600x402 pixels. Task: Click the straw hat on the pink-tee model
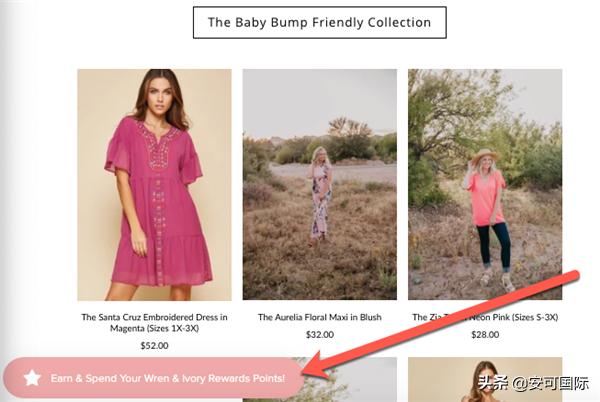click(x=487, y=153)
